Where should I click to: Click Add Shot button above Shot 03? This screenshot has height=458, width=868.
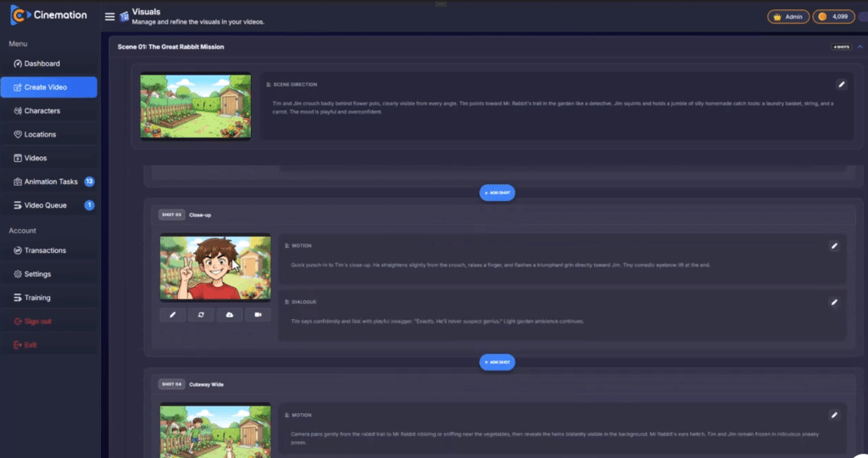(x=498, y=193)
